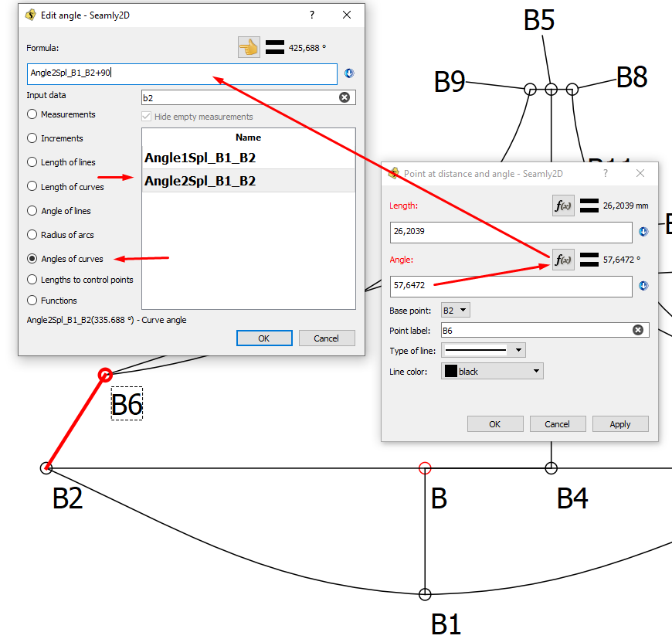672x639 pixels.
Task: Click Apply in the point dialog
Action: pyautogui.click(x=619, y=424)
